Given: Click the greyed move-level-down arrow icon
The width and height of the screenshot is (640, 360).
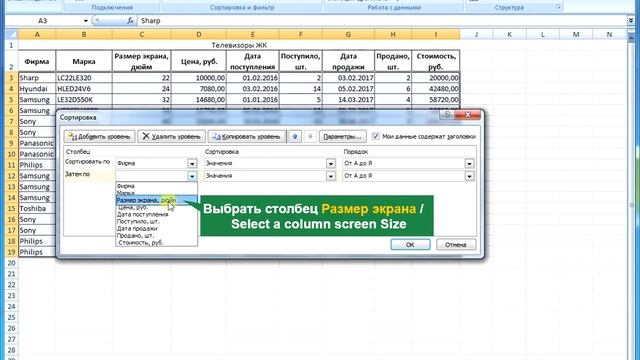Looking at the screenshot, I should [310, 136].
